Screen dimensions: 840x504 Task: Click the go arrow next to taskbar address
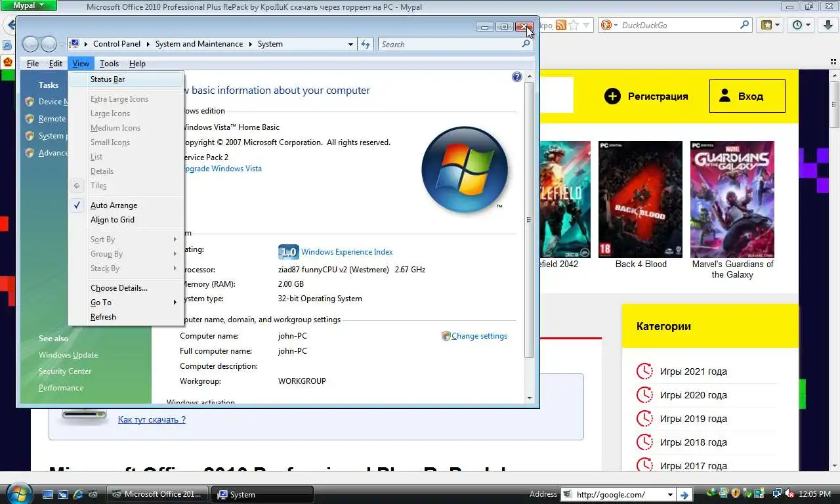point(684,495)
